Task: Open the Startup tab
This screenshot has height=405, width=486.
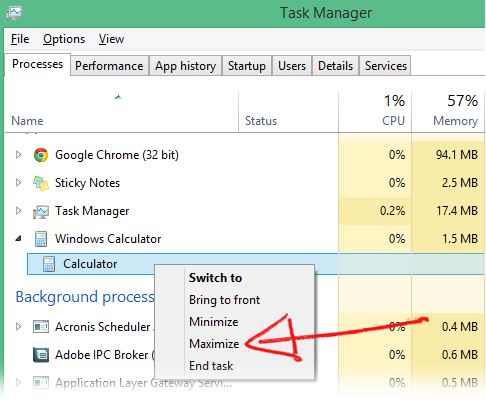Action: [x=247, y=66]
